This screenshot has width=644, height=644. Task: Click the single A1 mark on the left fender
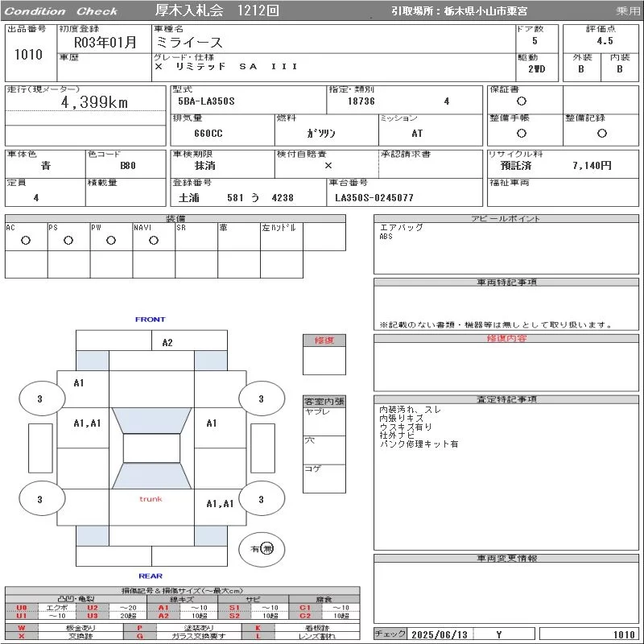(x=78, y=383)
